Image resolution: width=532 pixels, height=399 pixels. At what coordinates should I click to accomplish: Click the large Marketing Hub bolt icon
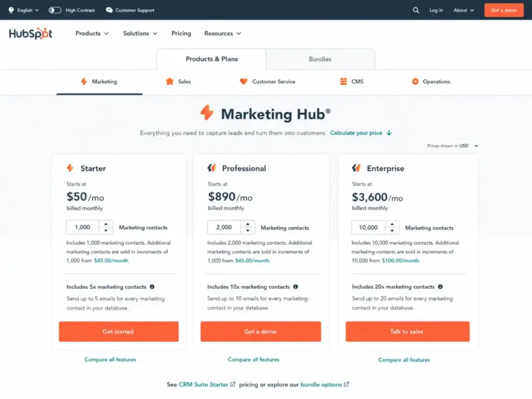click(207, 113)
